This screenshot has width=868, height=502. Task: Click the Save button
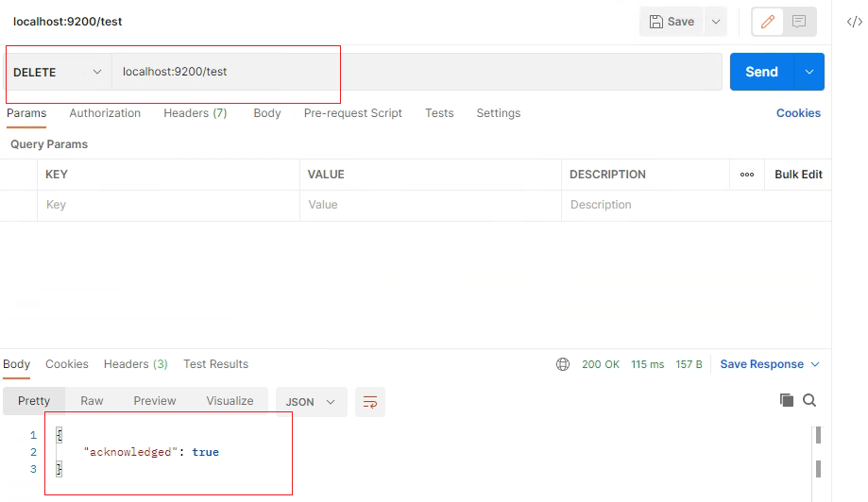click(x=672, y=22)
